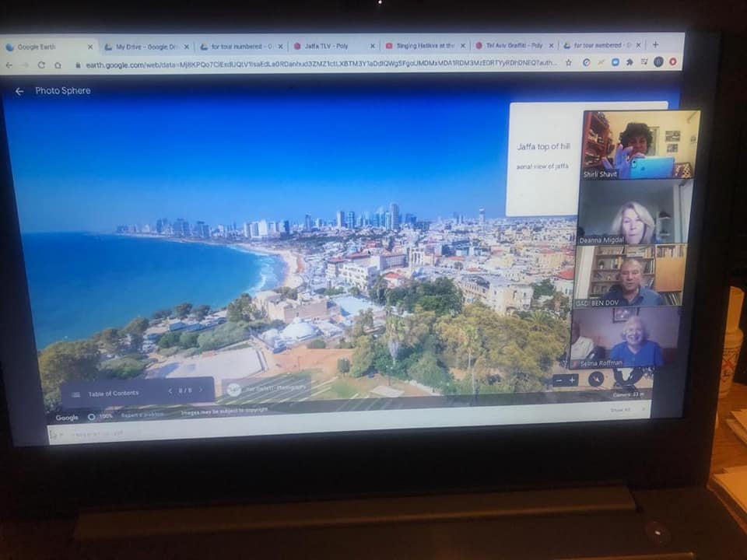Select Deanna Migdal's video tile

click(635, 212)
